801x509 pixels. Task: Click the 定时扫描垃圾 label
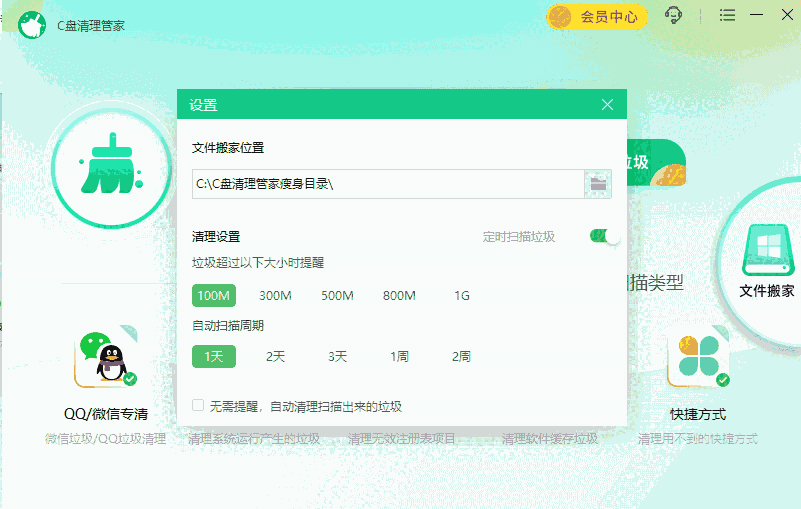pyautogui.click(x=519, y=237)
